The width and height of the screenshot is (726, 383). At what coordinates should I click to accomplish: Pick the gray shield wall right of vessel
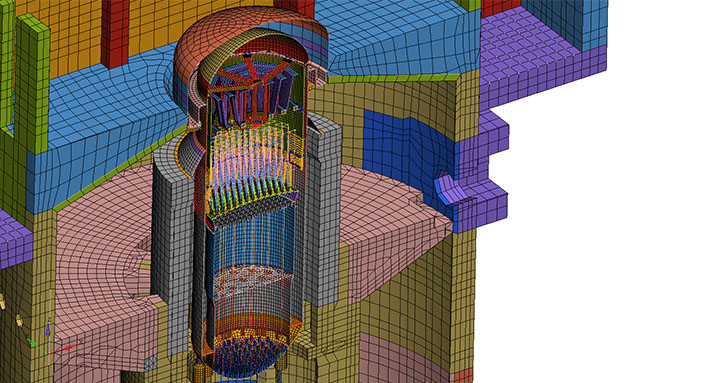click(x=322, y=208)
